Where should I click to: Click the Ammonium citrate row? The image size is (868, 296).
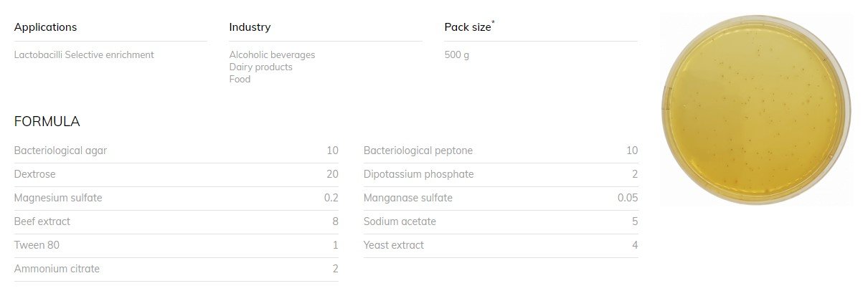pyautogui.click(x=176, y=269)
